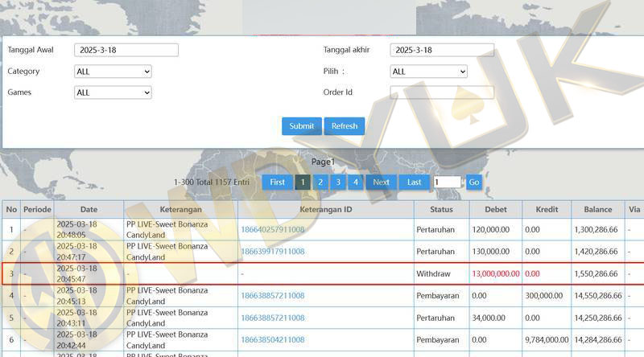Open Keterangan ID 186639917911008
This screenshot has height=357, width=644.
pos(273,252)
